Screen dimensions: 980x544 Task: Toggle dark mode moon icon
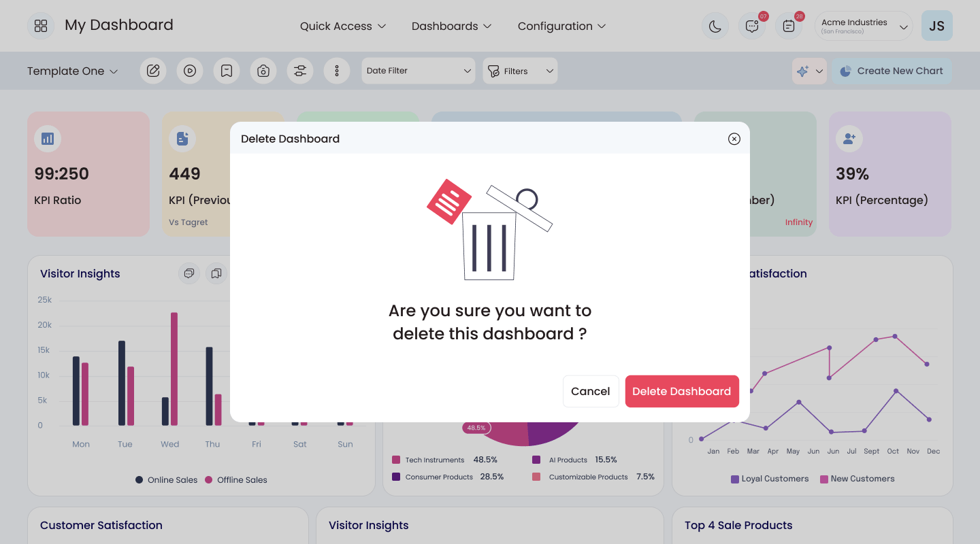point(715,26)
